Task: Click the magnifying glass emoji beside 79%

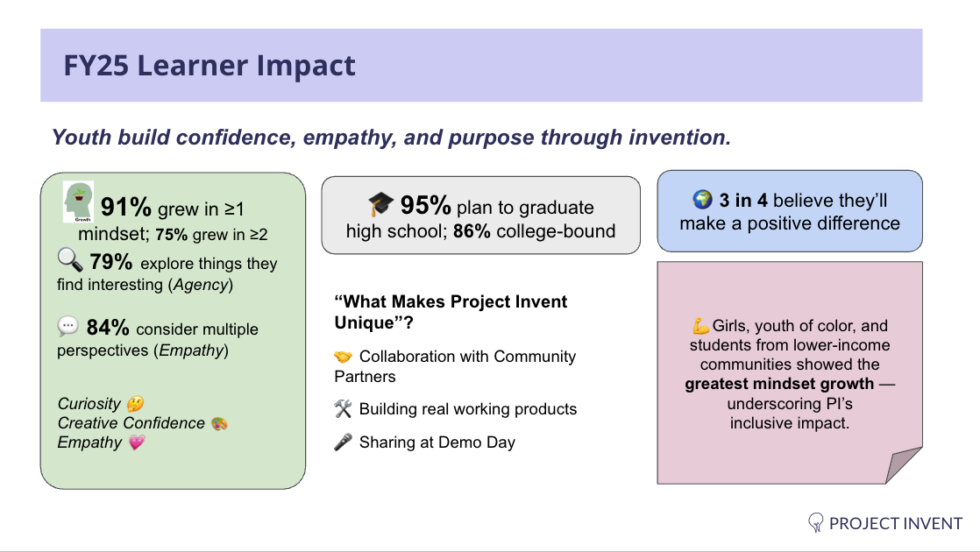Action: [70, 259]
